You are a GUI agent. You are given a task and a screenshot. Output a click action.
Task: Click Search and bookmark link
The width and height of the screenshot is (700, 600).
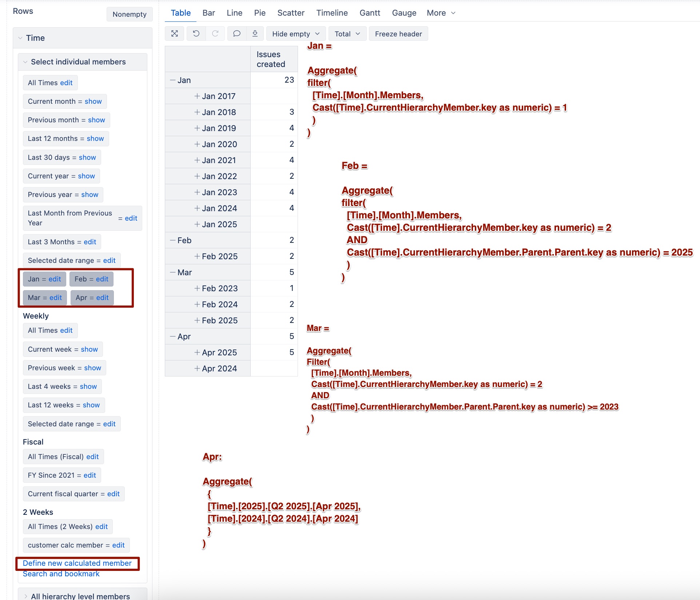(x=61, y=574)
